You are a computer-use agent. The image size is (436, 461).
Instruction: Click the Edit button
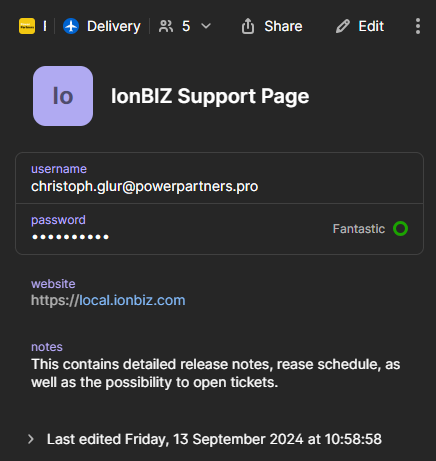coord(360,26)
